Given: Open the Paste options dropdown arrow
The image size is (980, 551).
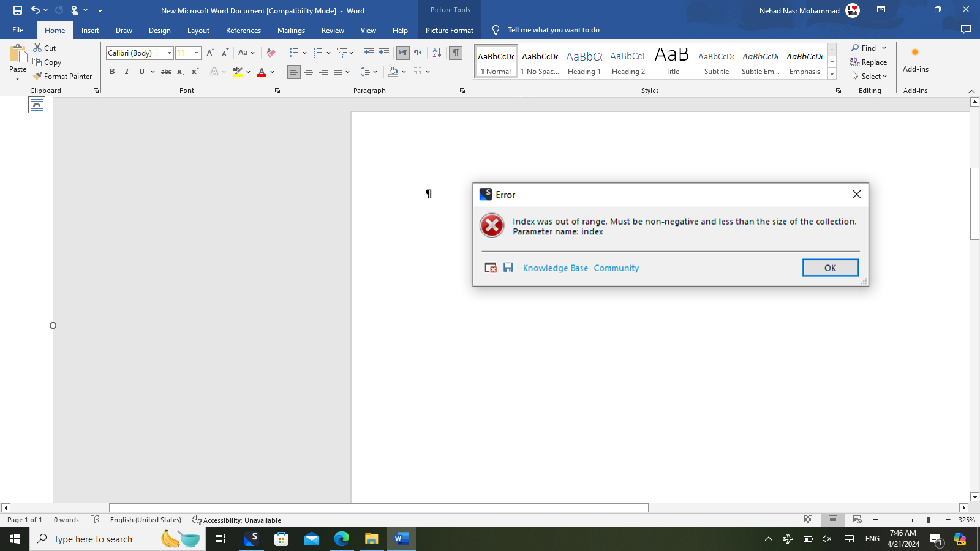Looking at the screenshot, I should pos(18,79).
